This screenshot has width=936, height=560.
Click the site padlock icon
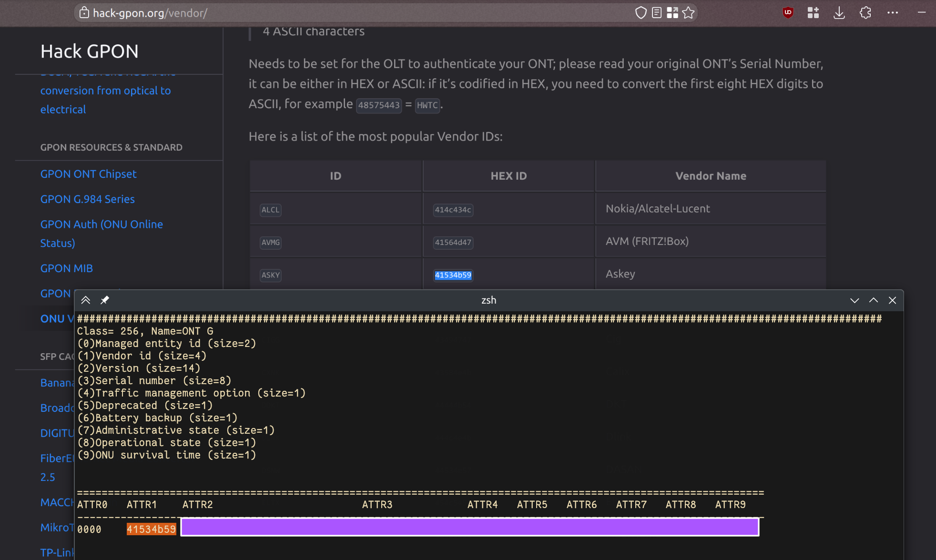click(x=84, y=13)
